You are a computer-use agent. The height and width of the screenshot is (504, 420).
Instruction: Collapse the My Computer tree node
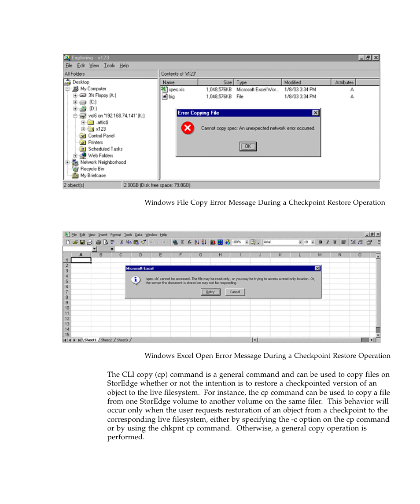click(x=67, y=89)
